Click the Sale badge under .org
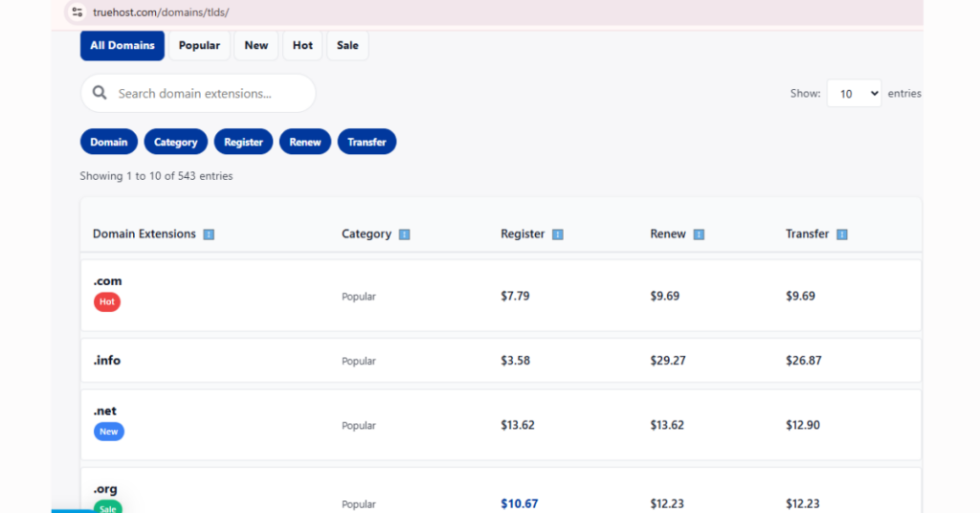The image size is (980, 513). coord(107,506)
